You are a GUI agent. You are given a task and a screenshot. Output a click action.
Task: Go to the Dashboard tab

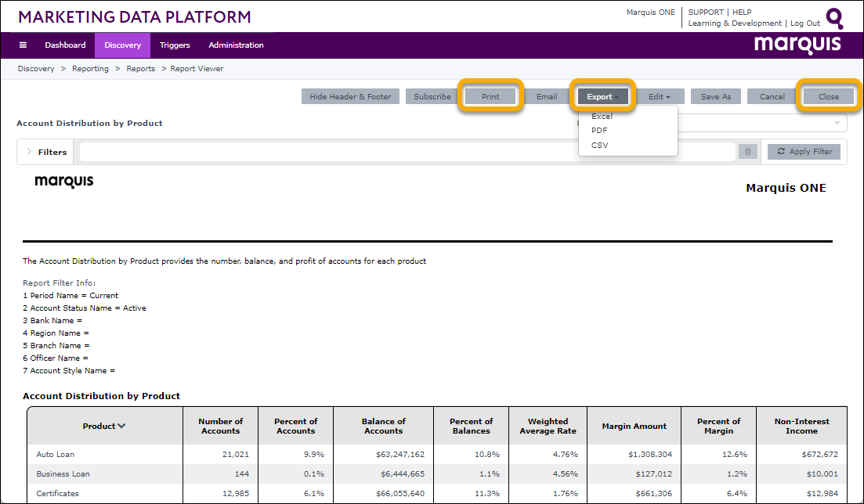pos(65,45)
